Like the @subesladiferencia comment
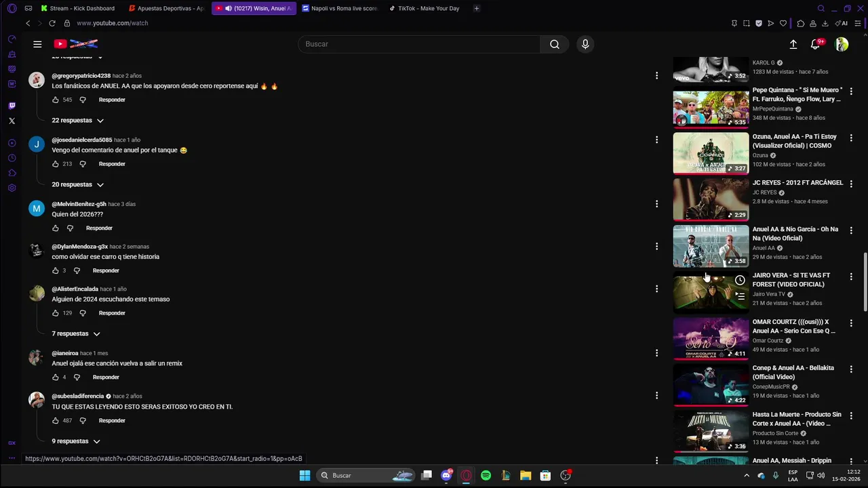The width and height of the screenshot is (868, 488). pyautogui.click(x=56, y=421)
